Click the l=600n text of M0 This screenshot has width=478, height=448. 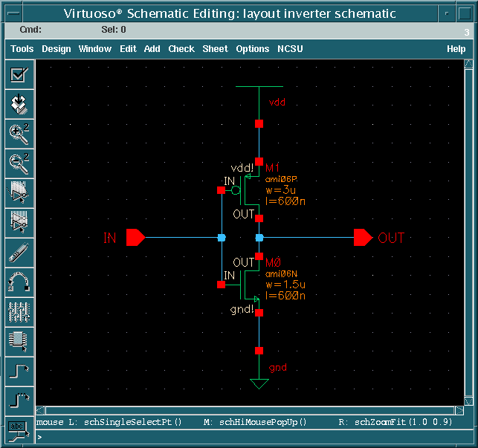(285, 296)
